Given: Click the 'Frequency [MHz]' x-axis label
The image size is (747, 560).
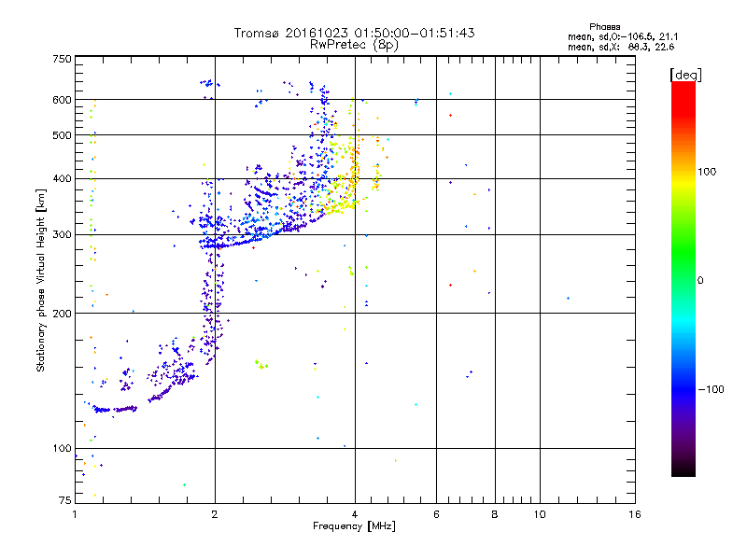Looking at the screenshot, I should coord(354,526).
